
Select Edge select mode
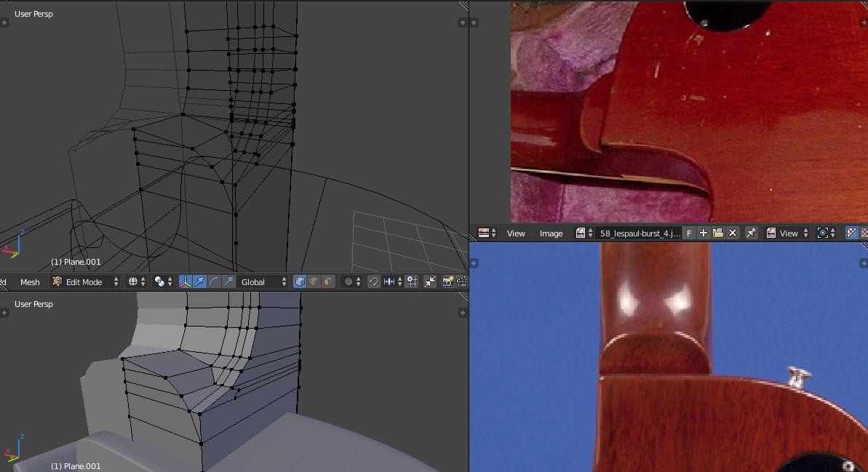pyautogui.click(x=314, y=281)
